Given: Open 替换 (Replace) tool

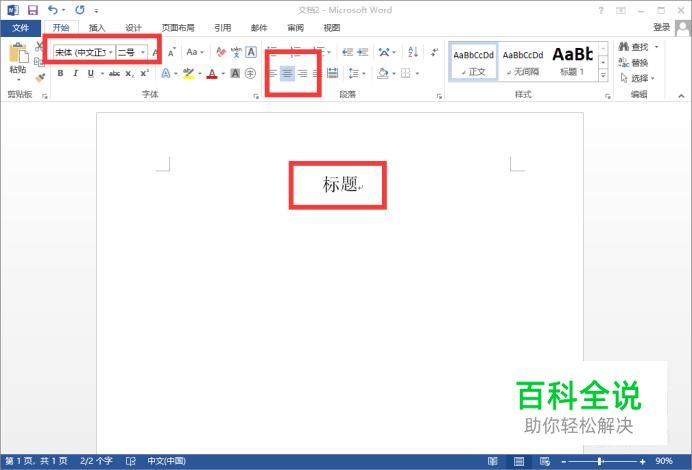Looking at the screenshot, I should coord(633,63).
